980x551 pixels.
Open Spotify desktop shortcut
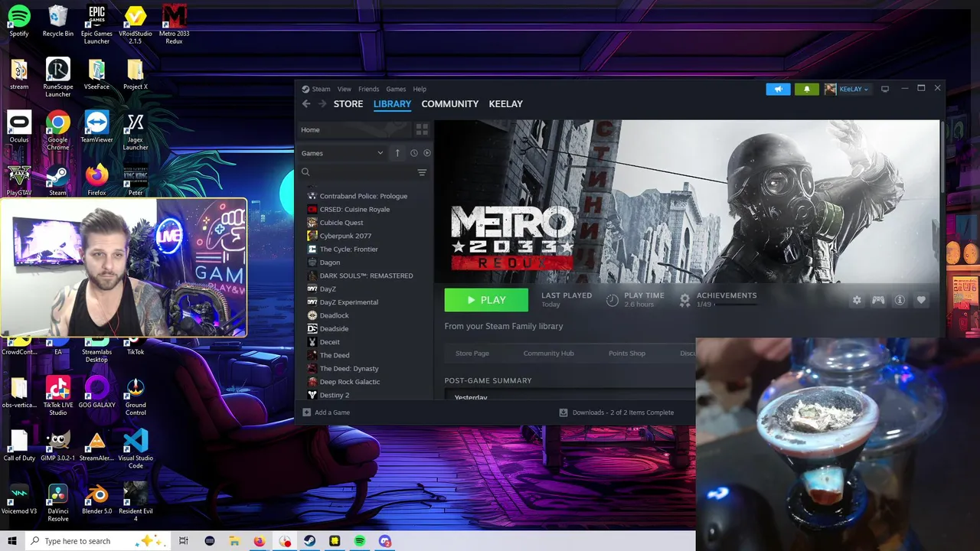(x=19, y=21)
